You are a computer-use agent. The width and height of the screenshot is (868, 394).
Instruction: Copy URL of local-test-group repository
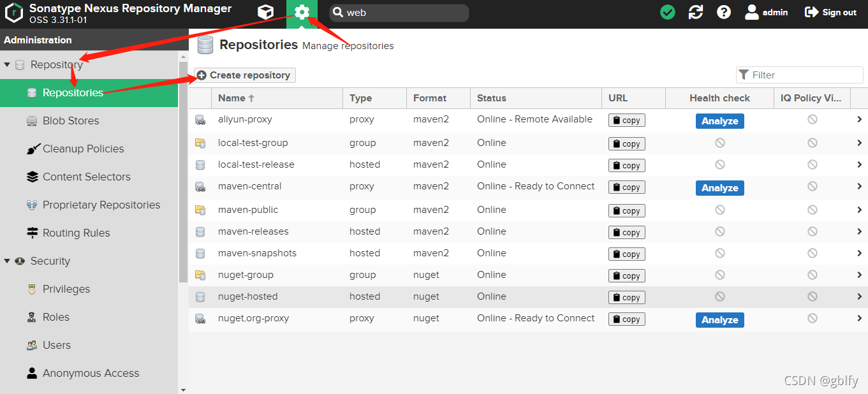(x=626, y=144)
